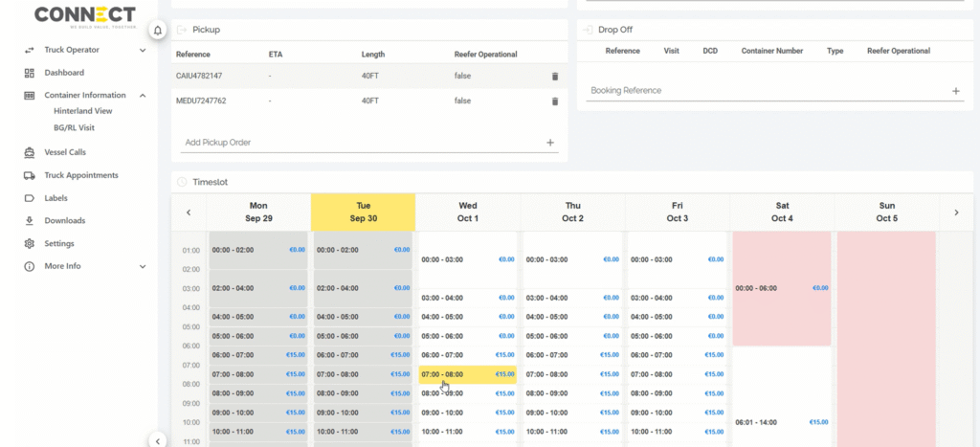
Task: Collapse the sidebar with bottom arrow button
Action: pyautogui.click(x=157, y=439)
